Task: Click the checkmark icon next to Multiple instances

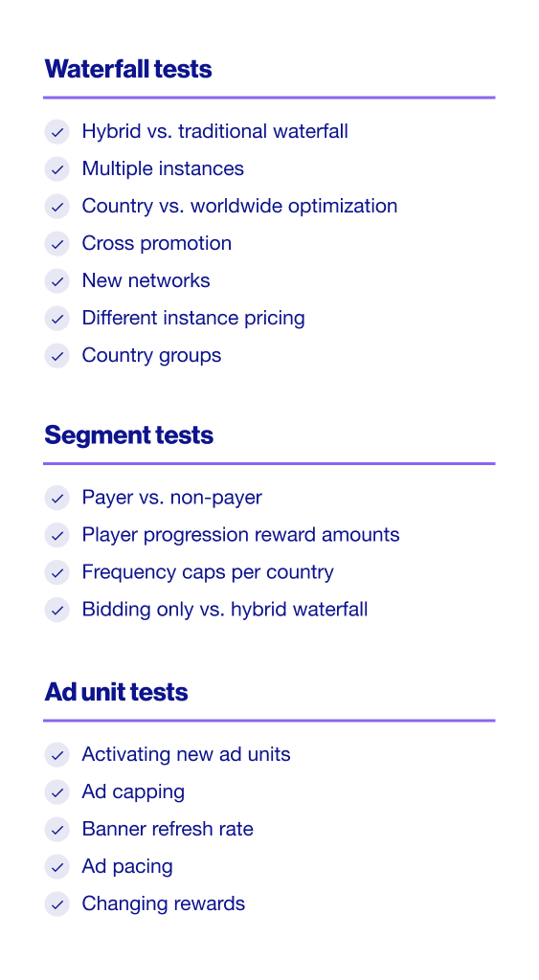Action: 56,169
